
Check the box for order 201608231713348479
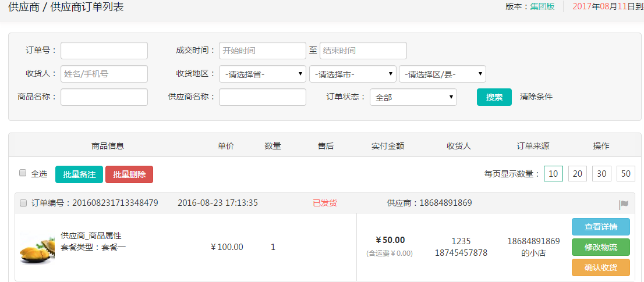[23, 204]
